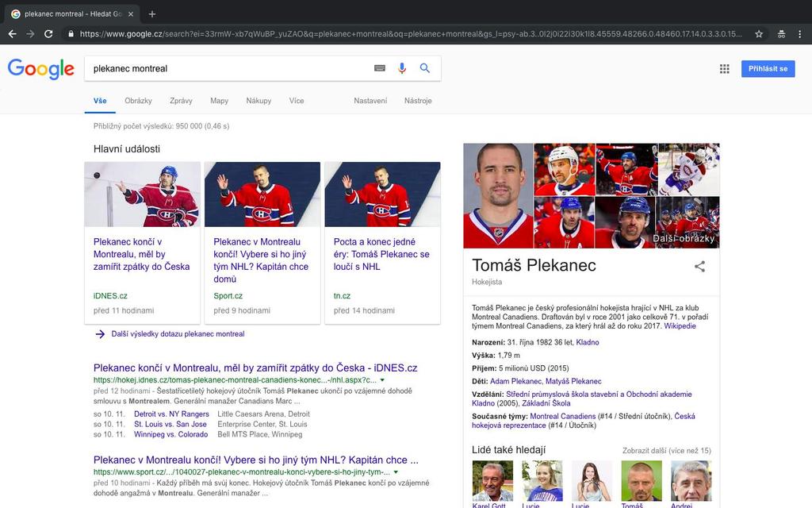Click the padlock site security icon
Image resolution: width=812 pixels, height=508 pixels.
[71, 34]
